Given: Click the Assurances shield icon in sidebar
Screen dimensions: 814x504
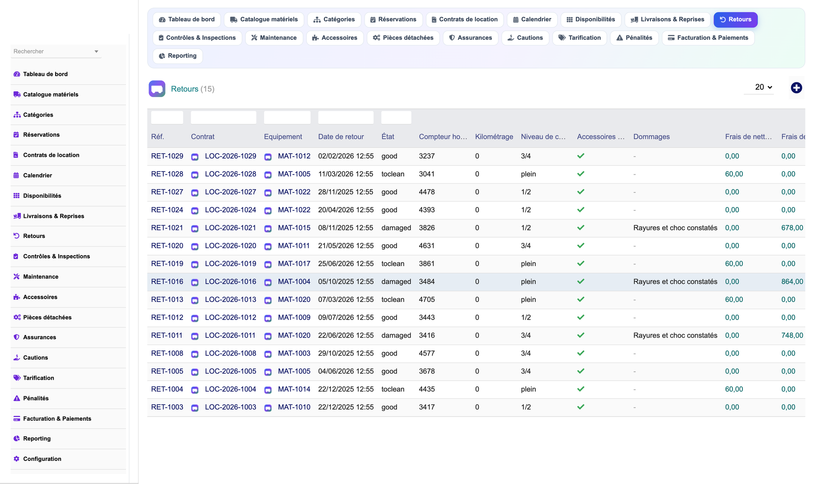Looking at the screenshot, I should coord(16,337).
